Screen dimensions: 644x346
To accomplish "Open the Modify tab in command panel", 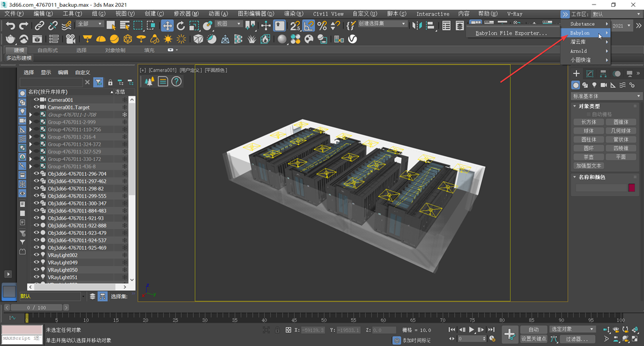I will (x=590, y=73).
